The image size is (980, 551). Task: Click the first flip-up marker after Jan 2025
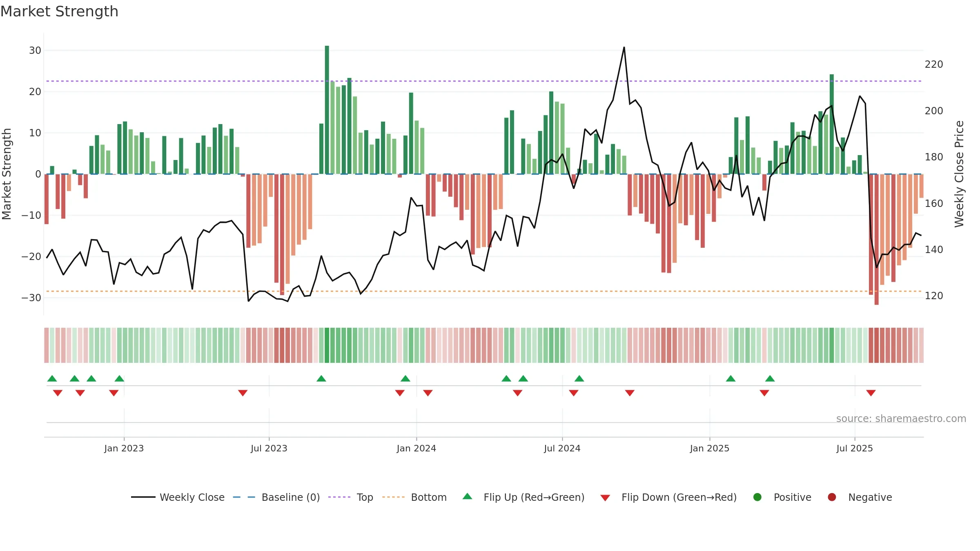pos(731,379)
